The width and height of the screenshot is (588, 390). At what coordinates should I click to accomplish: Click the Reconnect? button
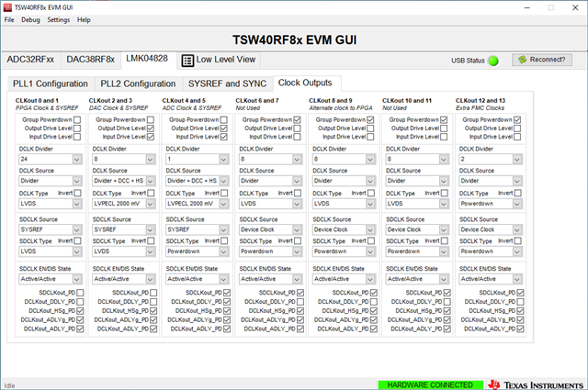click(542, 60)
